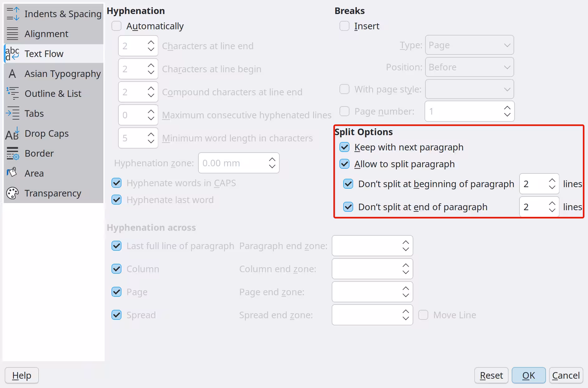
Task: Open the break Type dropdown
Action: click(469, 45)
